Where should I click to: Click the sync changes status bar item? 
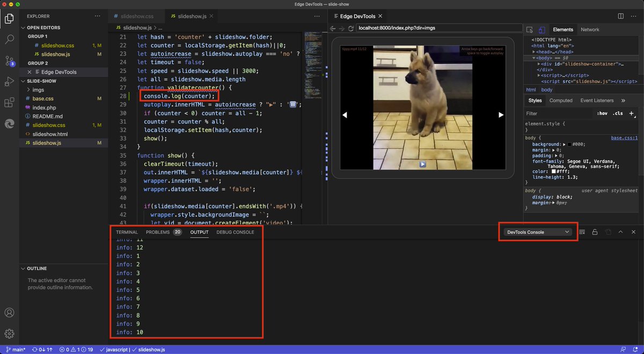[42, 350]
